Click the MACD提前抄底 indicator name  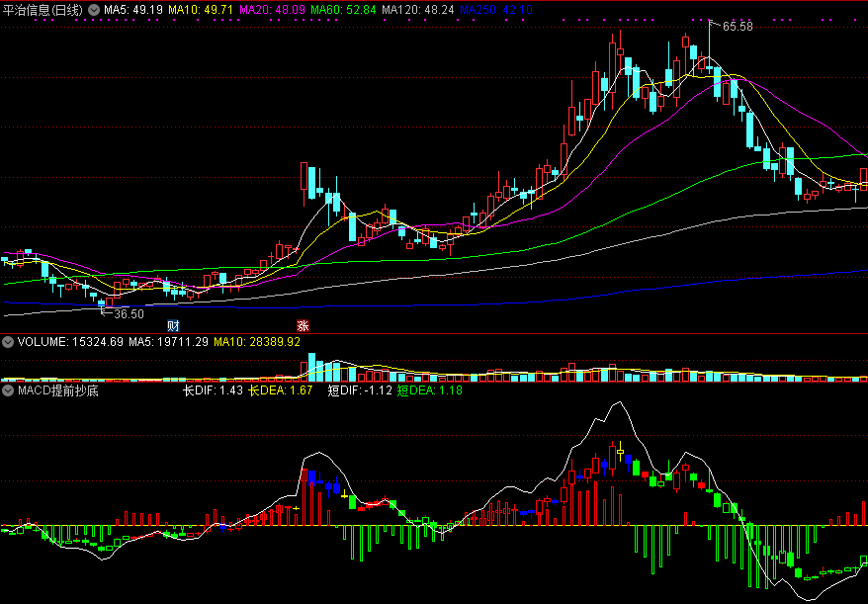click(x=57, y=390)
